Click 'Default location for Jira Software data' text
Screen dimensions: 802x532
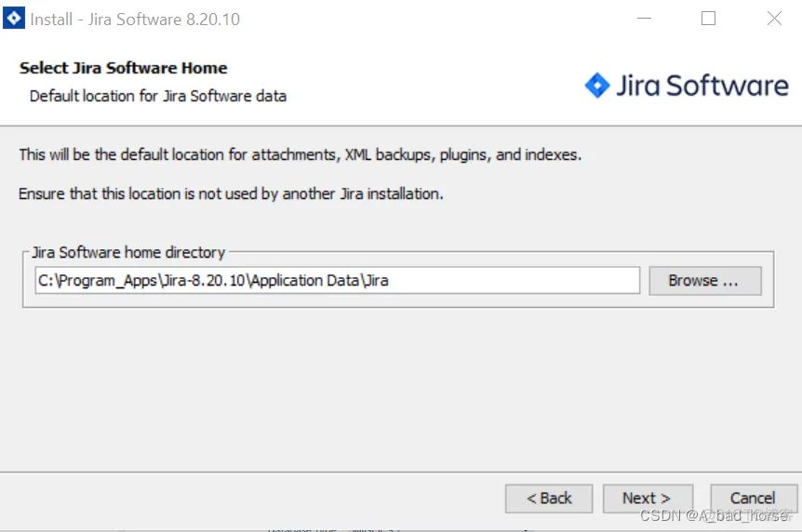(157, 96)
